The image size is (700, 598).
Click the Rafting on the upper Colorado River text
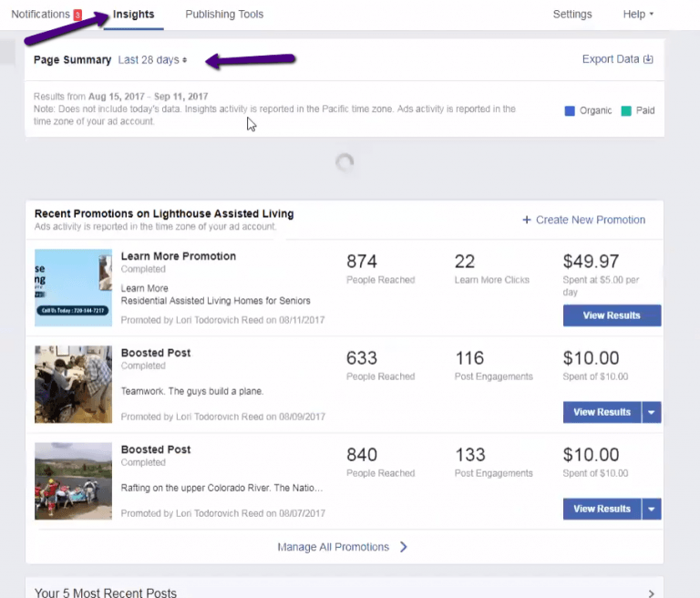[221, 488]
